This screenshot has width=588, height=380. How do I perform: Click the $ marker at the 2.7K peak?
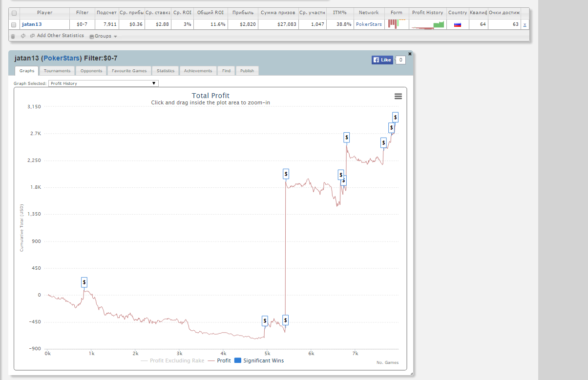pos(347,138)
